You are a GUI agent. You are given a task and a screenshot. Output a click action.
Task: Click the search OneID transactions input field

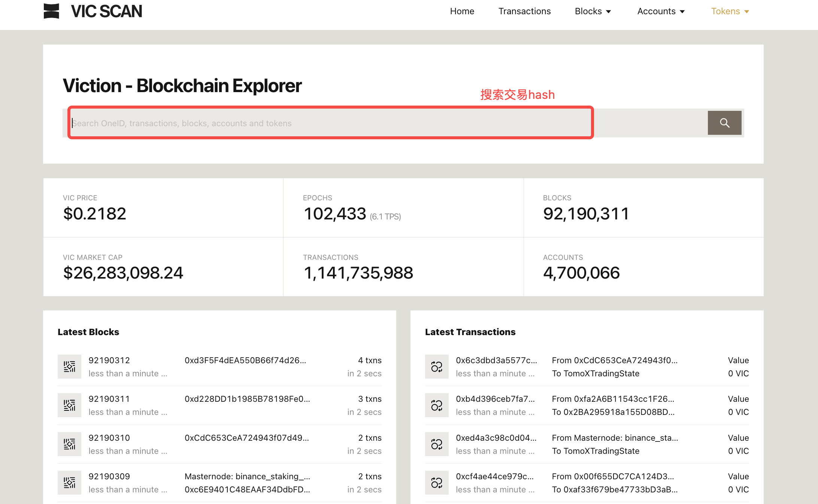coord(330,123)
